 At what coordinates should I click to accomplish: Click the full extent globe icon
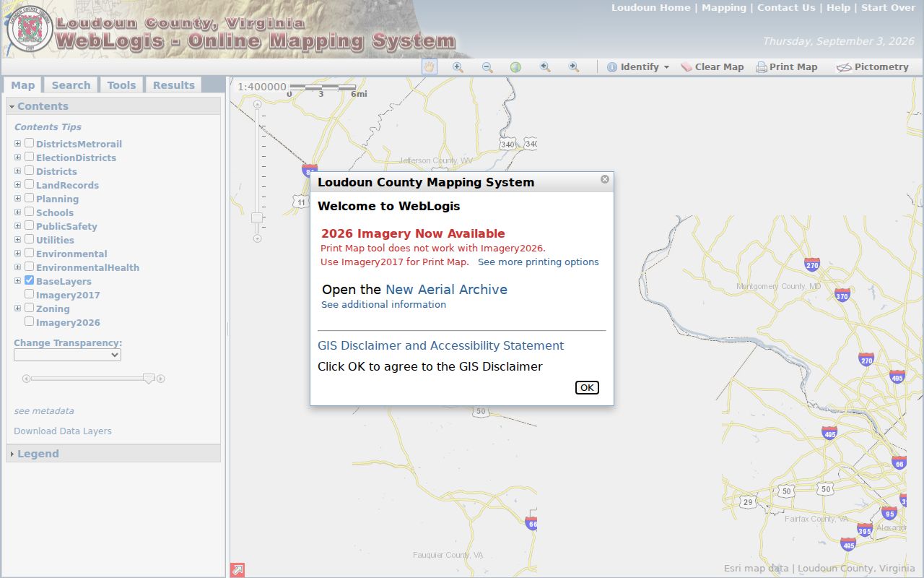point(515,66)
